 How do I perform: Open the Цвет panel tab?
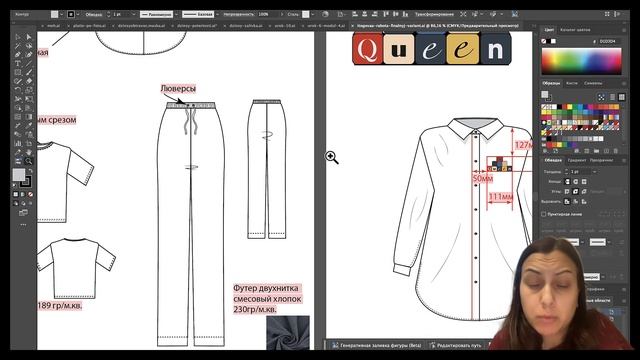point(549,30)
